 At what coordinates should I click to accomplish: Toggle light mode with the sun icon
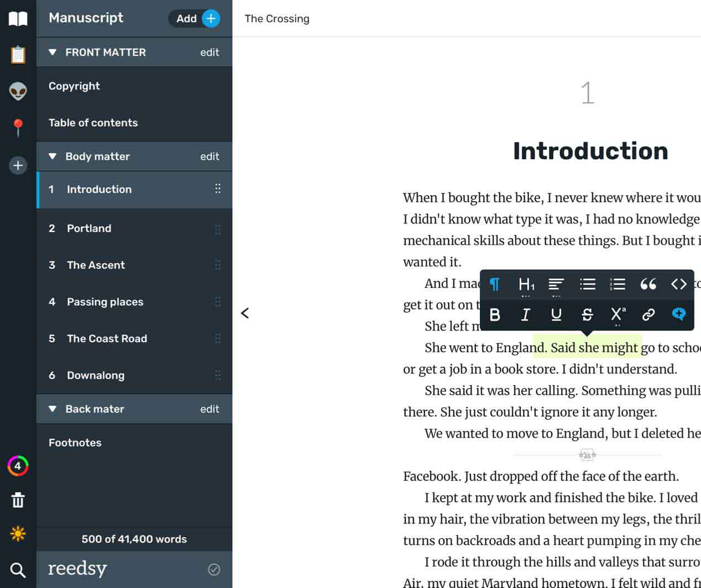(18, 534)
